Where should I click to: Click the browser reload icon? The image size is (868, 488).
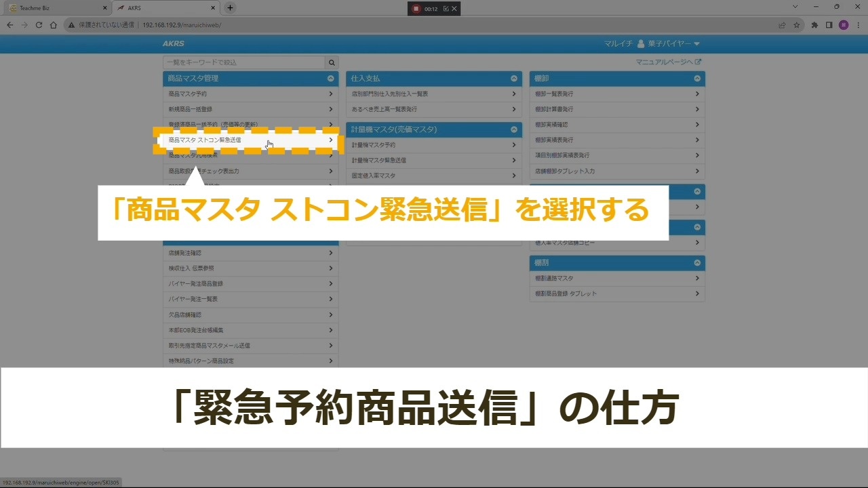pos(39,25)
